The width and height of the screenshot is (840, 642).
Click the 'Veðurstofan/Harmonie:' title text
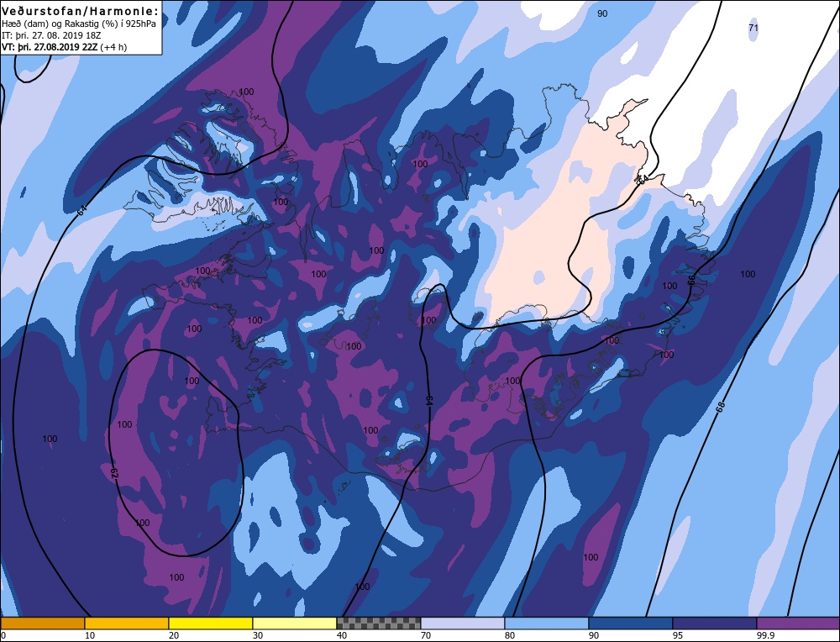click(x=80, y=11)
